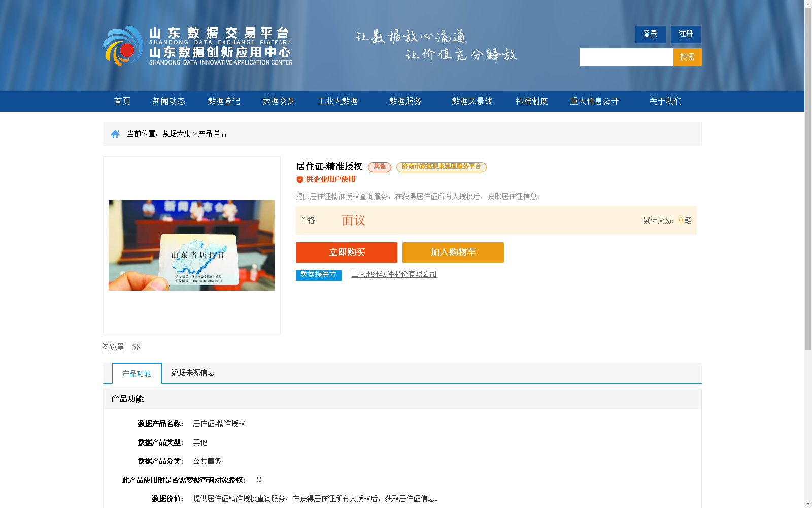Open 山大地纬软件股份有限公司 provider link
The image size is (812, 508).
coord(394,274)
